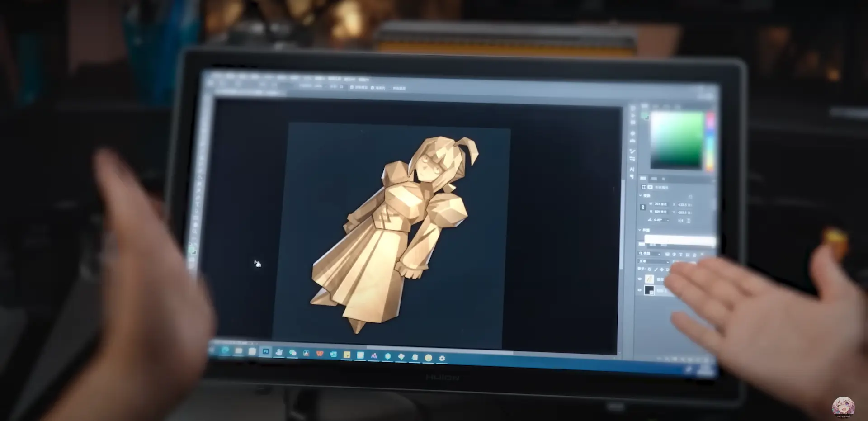Click the rotation angle 0.00° field
The height and width of the screenshot is (421, 868).
point(659,220)
